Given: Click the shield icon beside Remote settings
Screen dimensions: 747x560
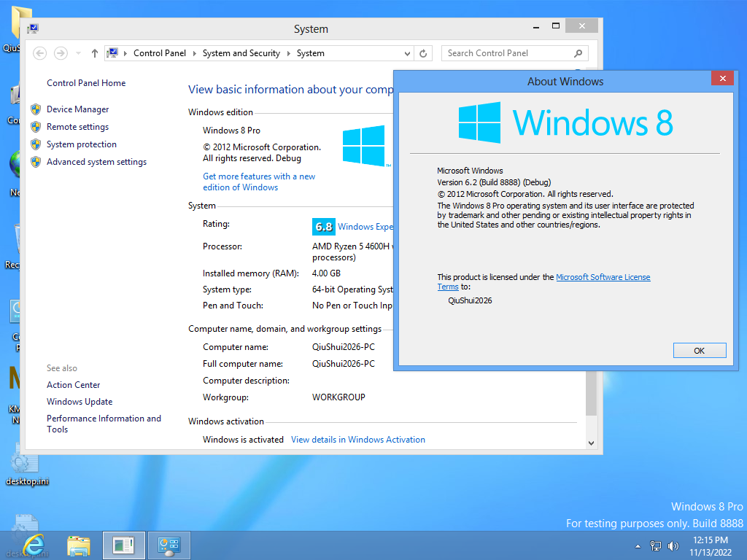Looking at the screenshot, I should click(36, 127).
